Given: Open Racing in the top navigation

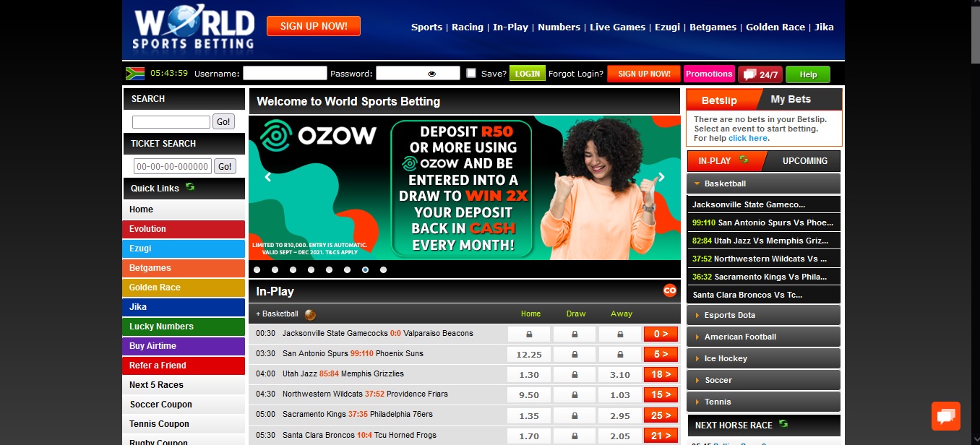Looking at the screenshot, I should (x=468, y=27).
